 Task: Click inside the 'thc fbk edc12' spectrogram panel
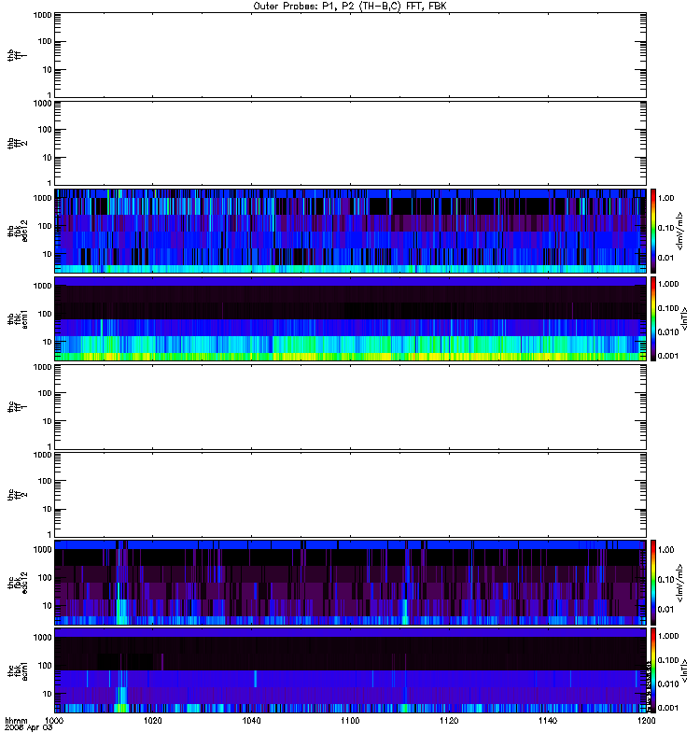pyautogui.click(x=350, y=583)
